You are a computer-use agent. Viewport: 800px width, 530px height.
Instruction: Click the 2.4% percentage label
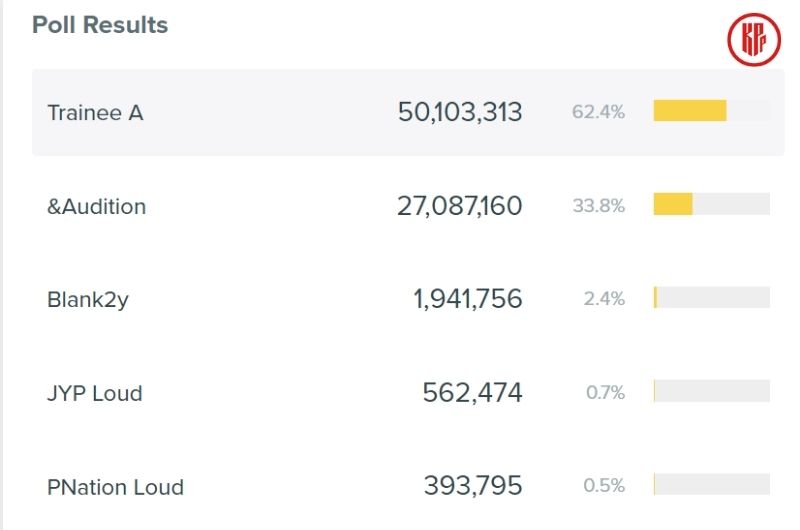pos(604,299)
